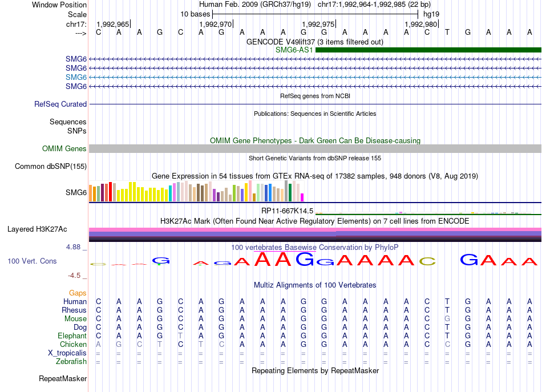Open Short Genetic Variants from dbSNP title
Screen dimensions: 542x392
[x=315, y=158]
